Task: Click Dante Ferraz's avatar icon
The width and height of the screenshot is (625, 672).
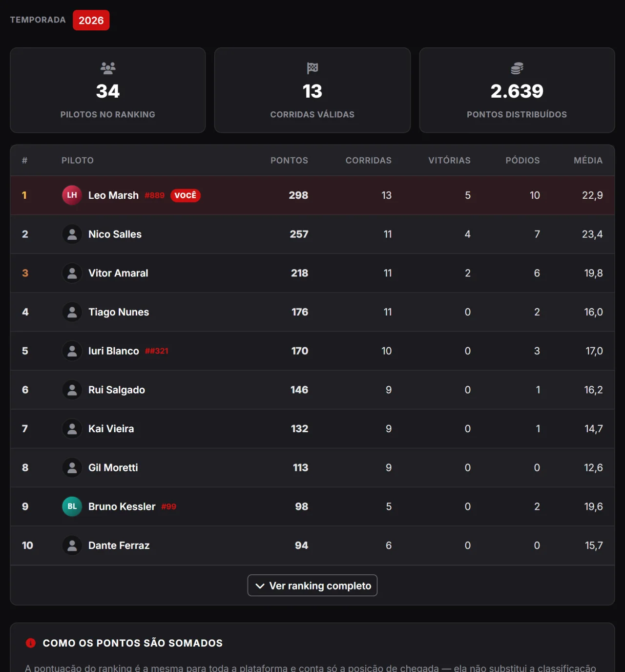Action: point(72,546)
